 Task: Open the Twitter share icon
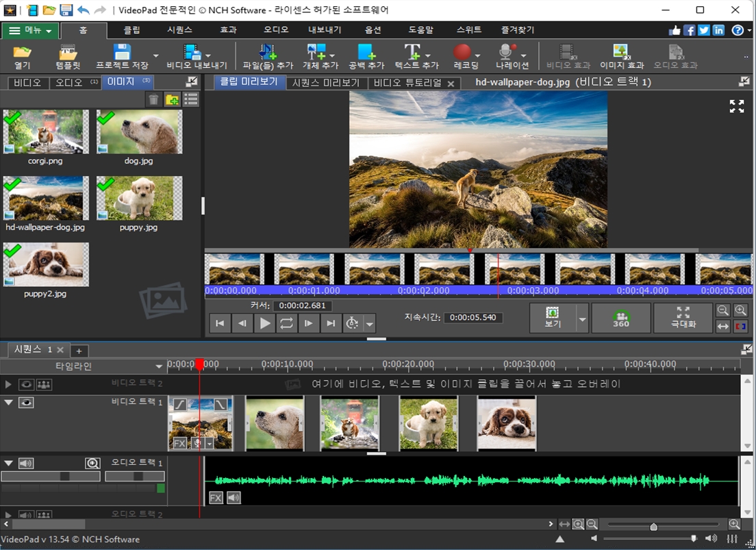(704, 30)
